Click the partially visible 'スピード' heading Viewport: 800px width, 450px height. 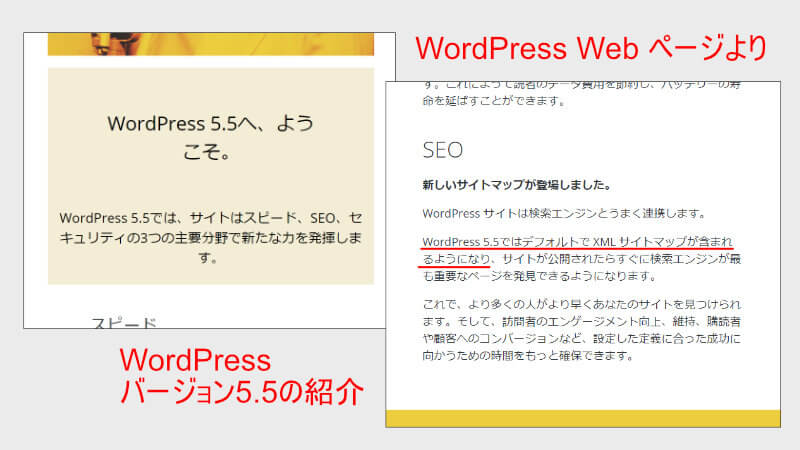(124, 323)
